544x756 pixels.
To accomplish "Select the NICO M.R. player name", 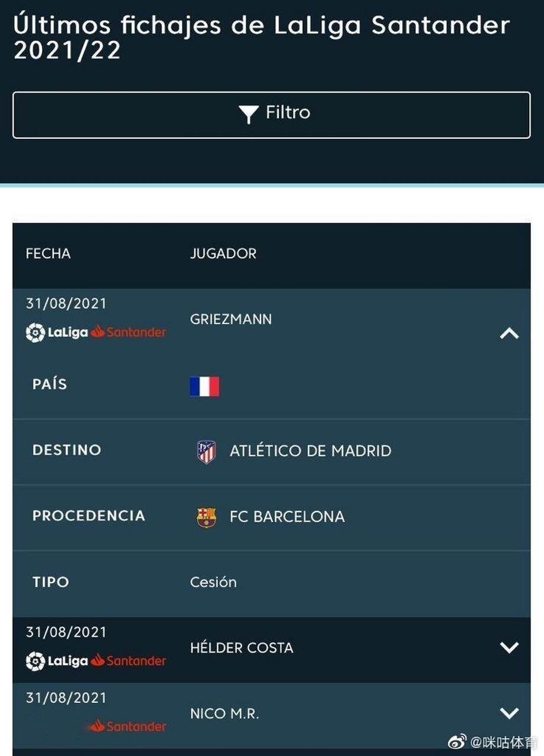I will 224,713.
